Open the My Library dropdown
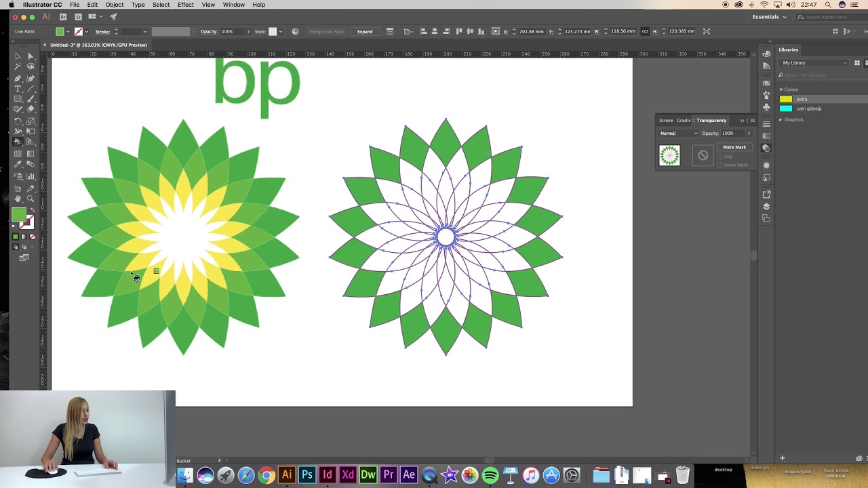Screen dimensions: 868x488 pyautogui.click(x=815, y=63)
